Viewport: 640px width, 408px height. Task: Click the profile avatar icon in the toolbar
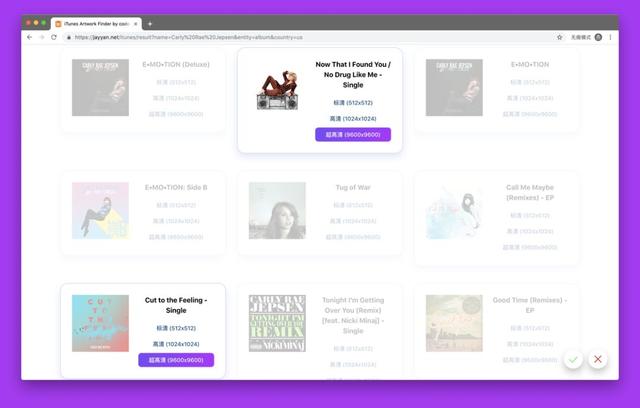click(598, 37)
